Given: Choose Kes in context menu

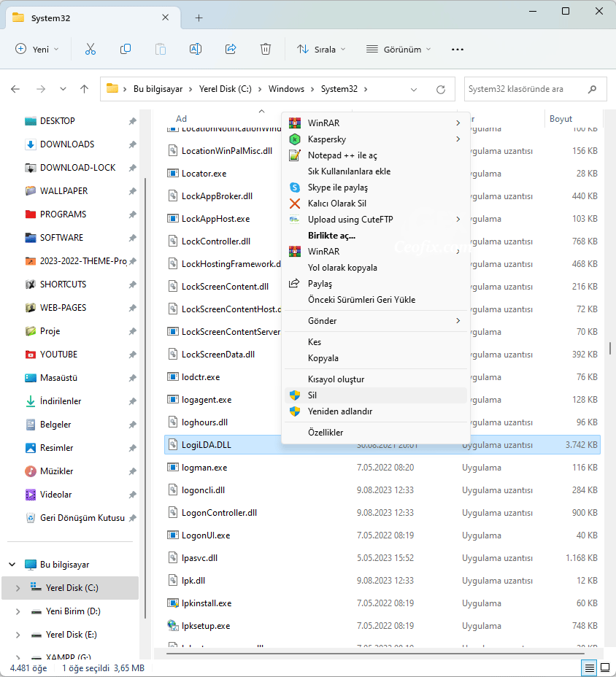Looking at the screenshot, I should coord(376,342).
